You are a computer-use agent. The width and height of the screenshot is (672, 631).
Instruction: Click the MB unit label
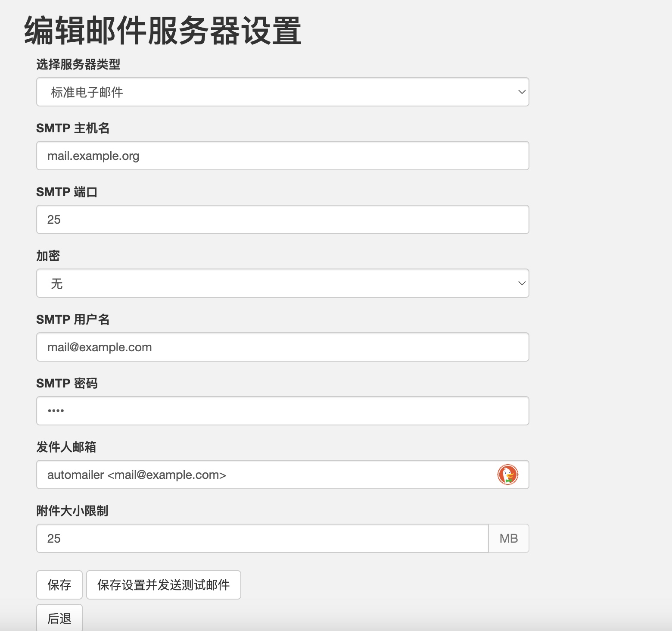coord(509,538)
